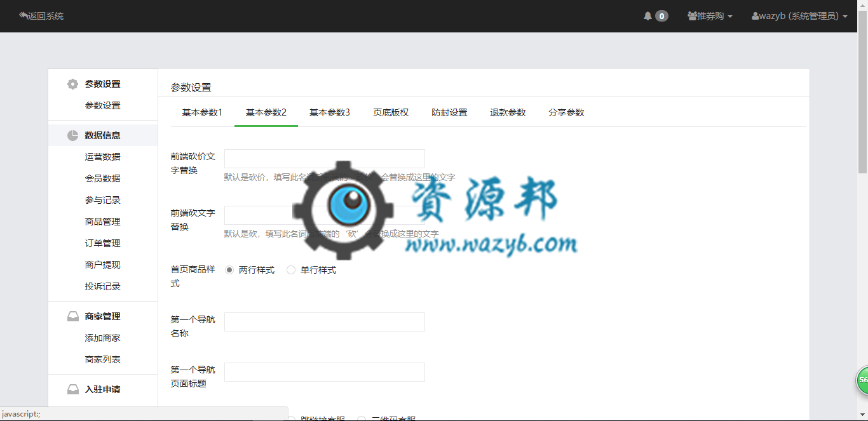The width and height of the screenshot is (868, 421).
Task: Open 运营数据 in the sidebar
Action: 103,157
